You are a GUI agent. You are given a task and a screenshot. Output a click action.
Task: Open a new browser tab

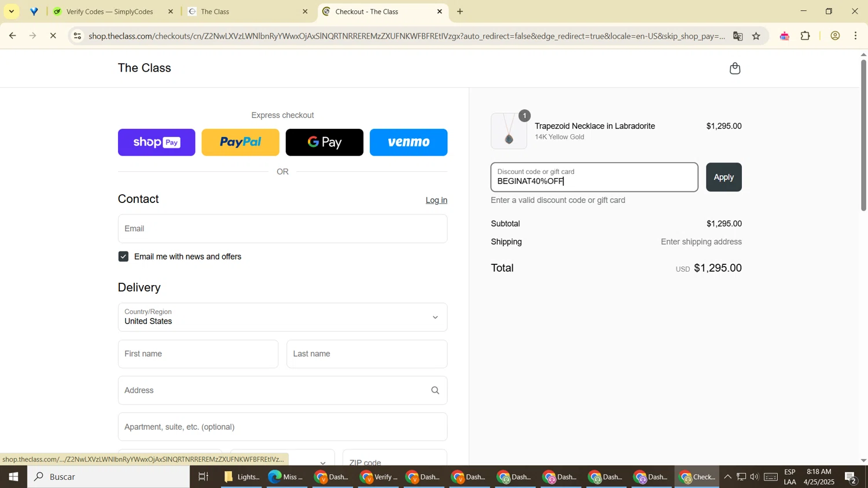(460, 12)
